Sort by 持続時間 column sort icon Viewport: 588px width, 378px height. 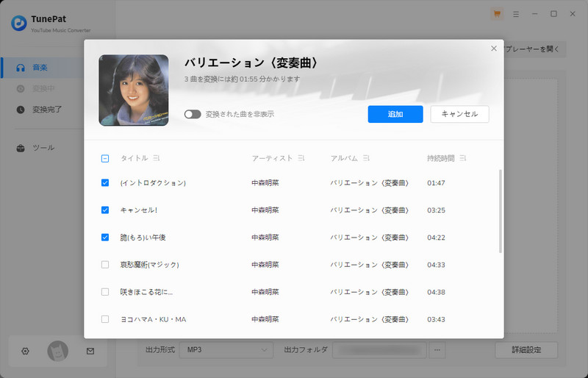[463, 158]
